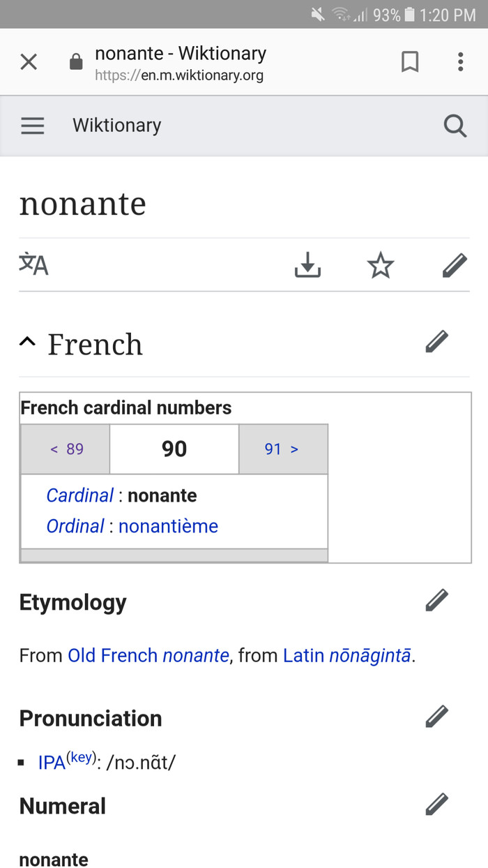Edit the Pronunciation section
Screen dimensions: 488x868
point(436,717)
